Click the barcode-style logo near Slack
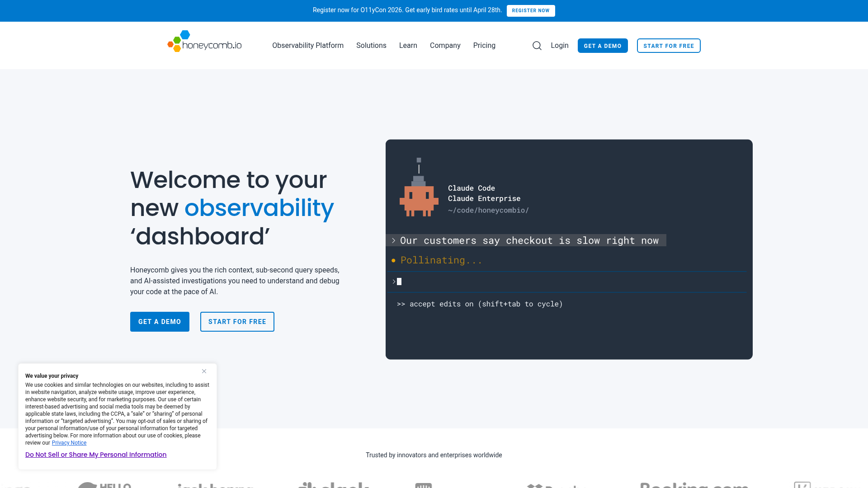The image size is (868, 488). click(x=423, y=484)
